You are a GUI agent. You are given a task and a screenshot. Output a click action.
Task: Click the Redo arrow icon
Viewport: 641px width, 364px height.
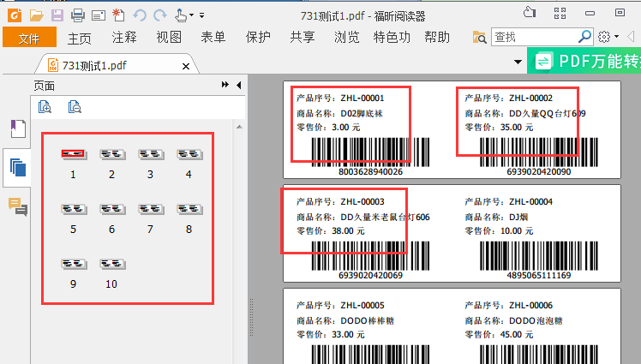coord(159,15)
